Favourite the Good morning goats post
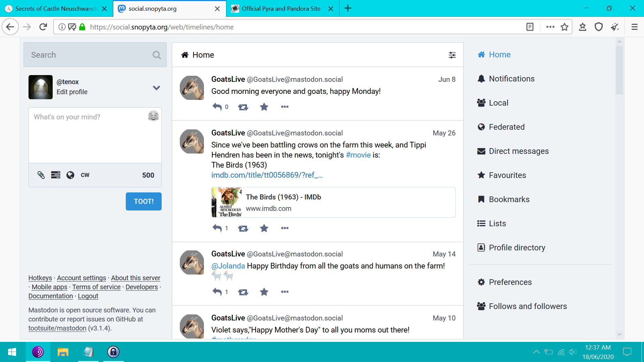Image resolution: width=644 pixels, height=362 pixels. coord(264,107)
